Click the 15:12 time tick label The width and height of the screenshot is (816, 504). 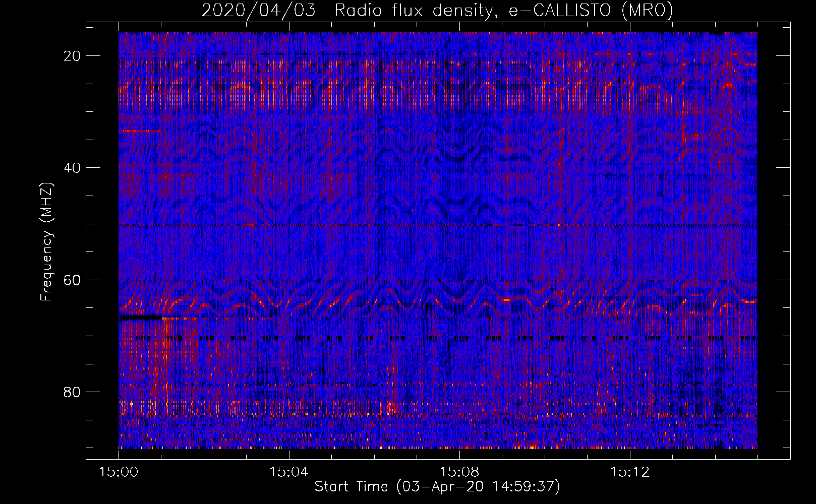(x=629, y=472)
